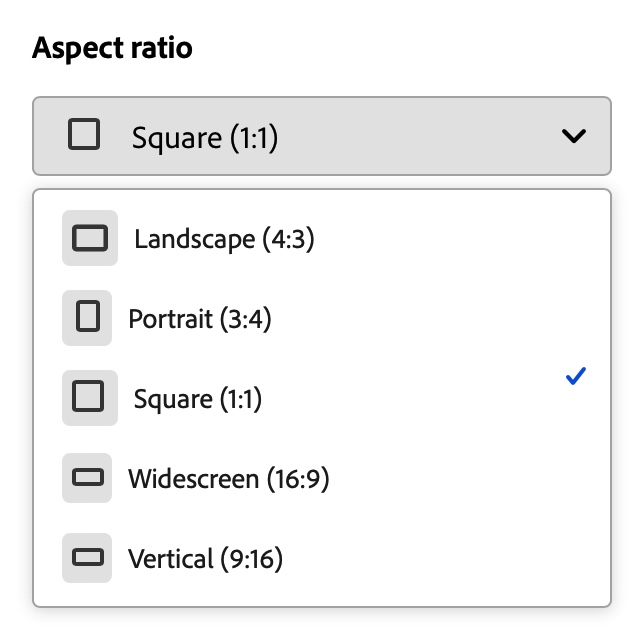The width and height of the screenshot is (644, 632).
Task: Select the Landscape (4:3) text label
Action: pyautogui.click(x=224, y=239)
